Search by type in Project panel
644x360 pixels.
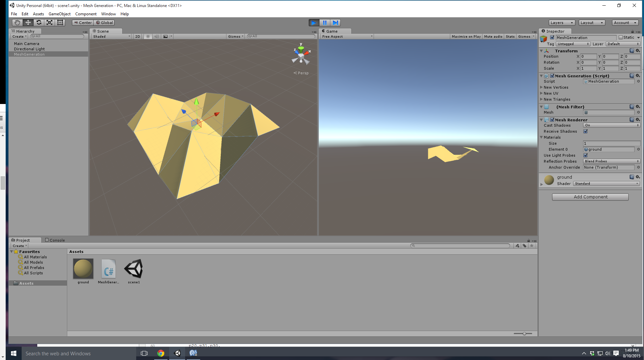pos(517,246)
